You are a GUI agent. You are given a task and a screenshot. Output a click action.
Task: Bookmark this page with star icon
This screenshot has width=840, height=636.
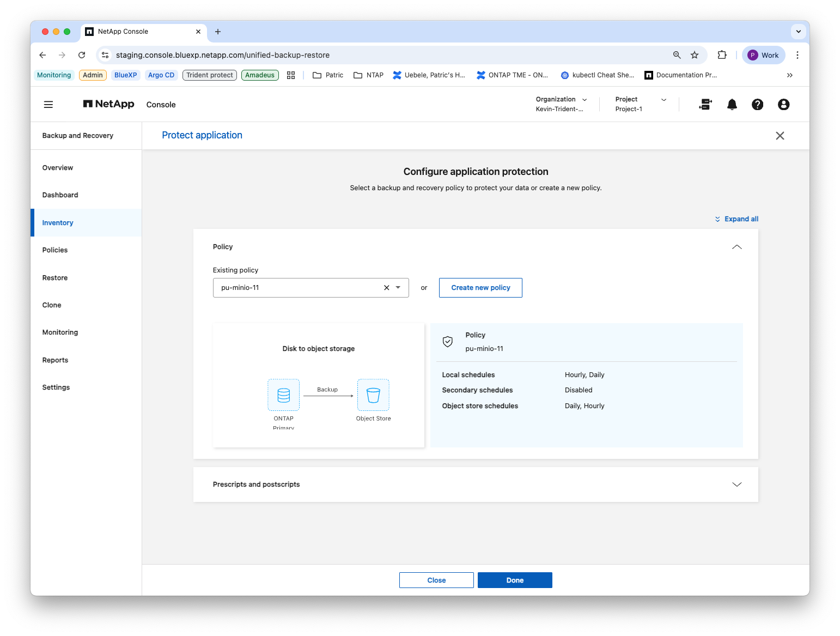click(694, 55)
